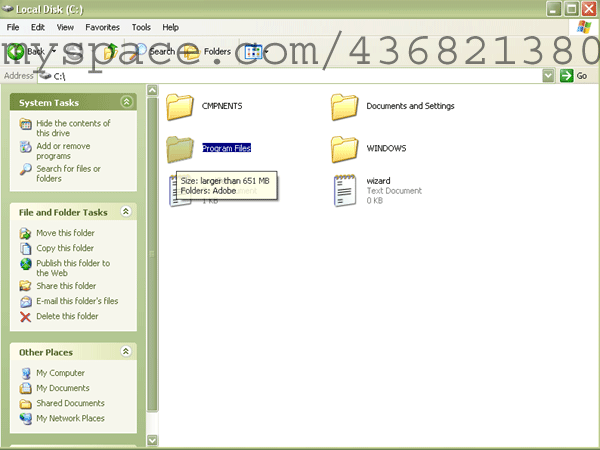Click Delete this folder

[67, 316]
